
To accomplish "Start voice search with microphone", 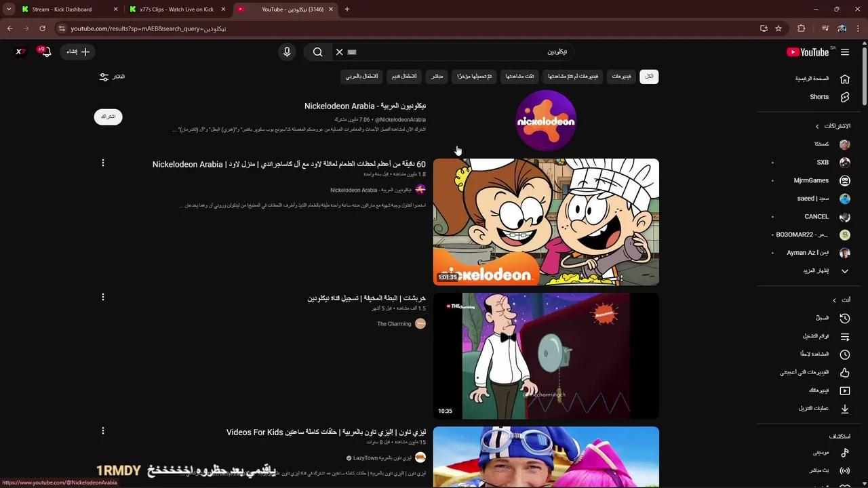I will [287, 52].
